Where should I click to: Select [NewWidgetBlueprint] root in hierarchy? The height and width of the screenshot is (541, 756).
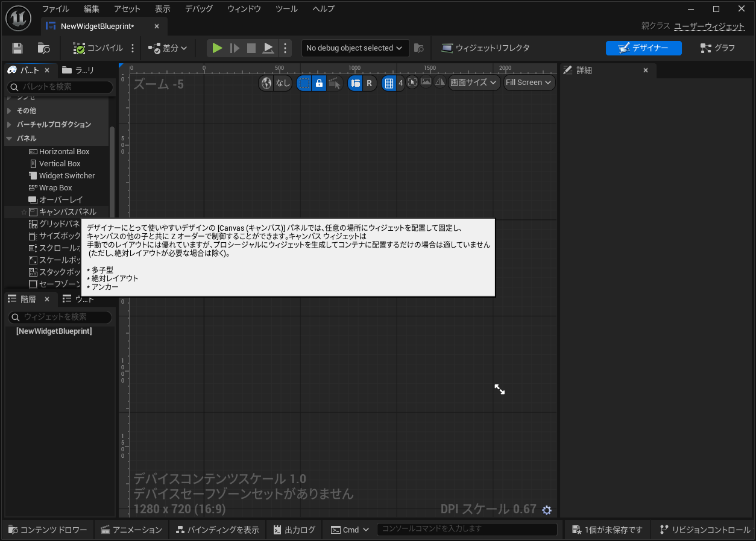click(x=54, y=331)
